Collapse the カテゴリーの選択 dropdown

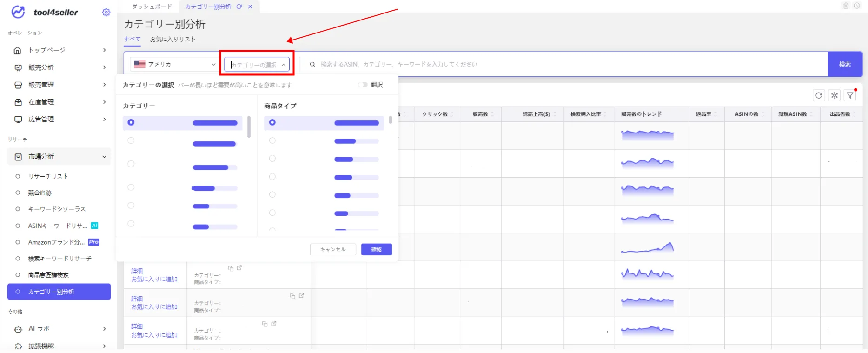283,65
